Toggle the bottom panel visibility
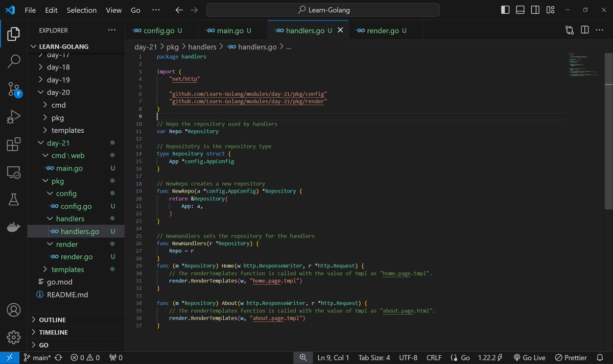Viewport: 613px width, 364px height. [x=520, y=10]
